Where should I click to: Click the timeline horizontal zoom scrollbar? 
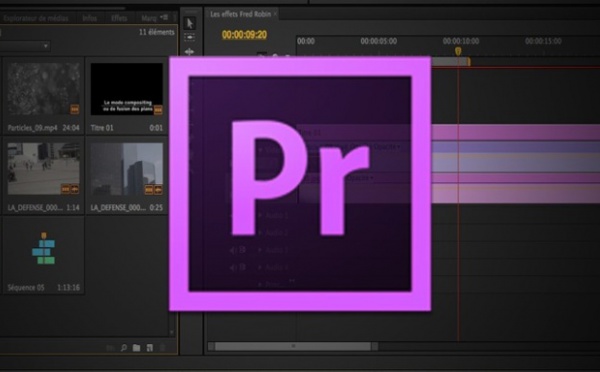click(293, 346)
